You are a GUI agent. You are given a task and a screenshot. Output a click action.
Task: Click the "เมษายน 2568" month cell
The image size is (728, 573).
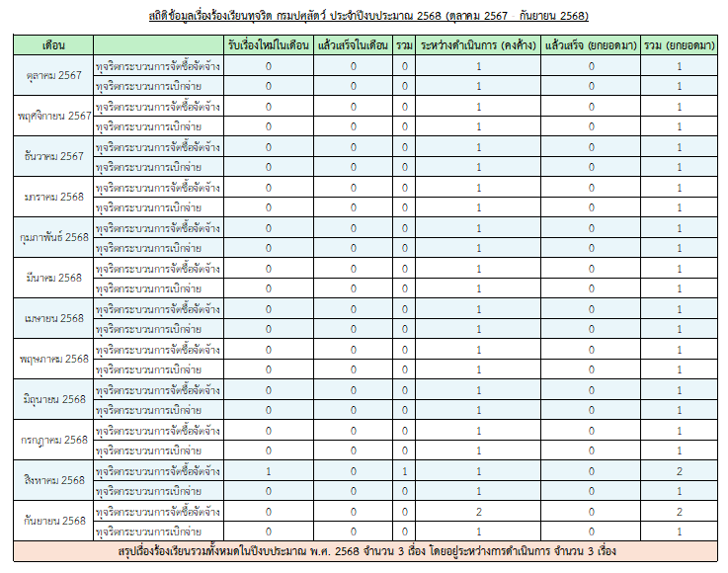[53, 318]
